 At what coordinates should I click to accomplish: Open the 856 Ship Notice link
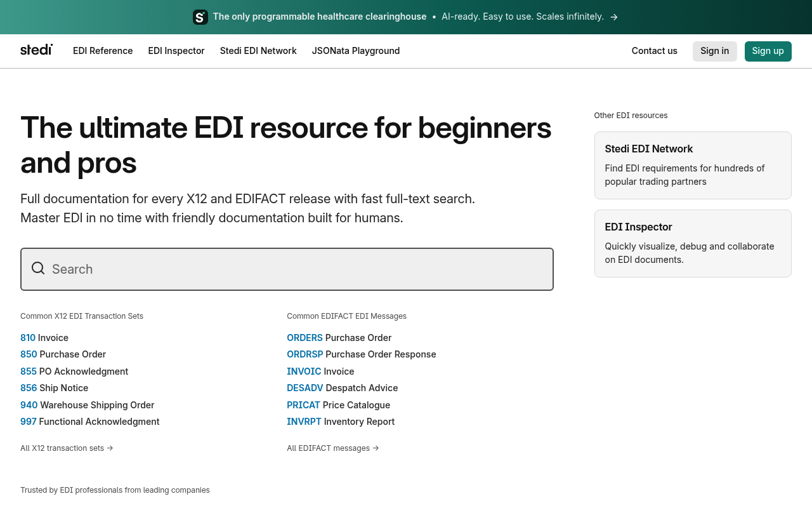point(55,388)
